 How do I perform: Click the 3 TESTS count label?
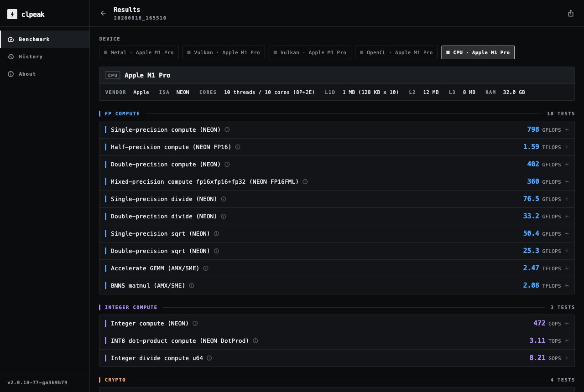(563, 308)
